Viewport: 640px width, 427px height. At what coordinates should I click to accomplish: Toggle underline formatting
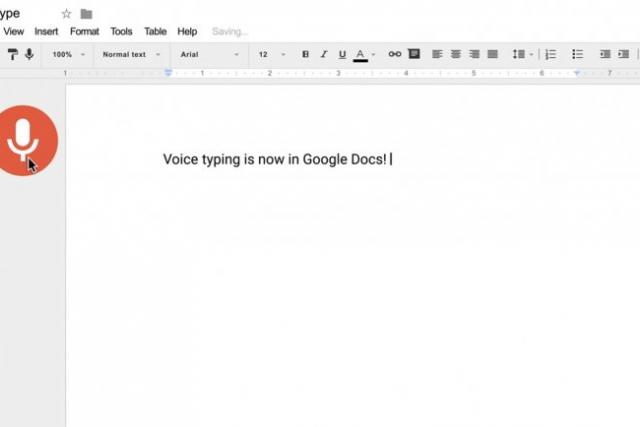(x=342, y=54)
